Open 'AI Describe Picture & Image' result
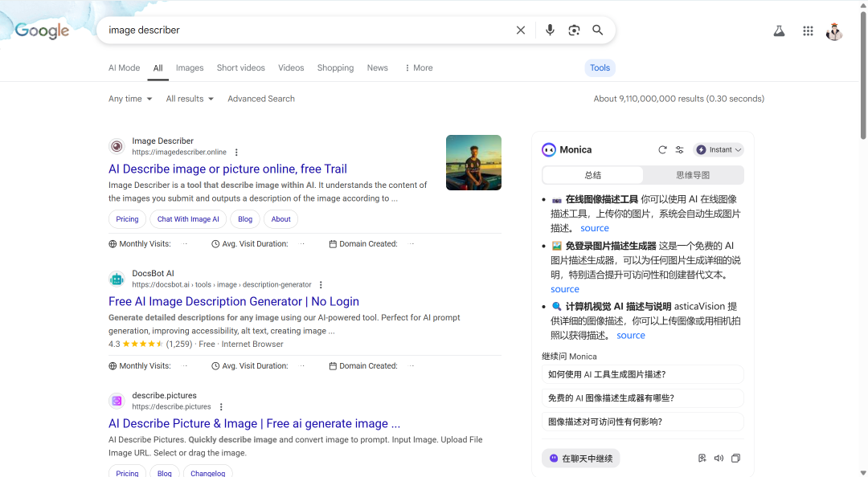This screenshot has height=477, width=868. [x=254, y=423]
